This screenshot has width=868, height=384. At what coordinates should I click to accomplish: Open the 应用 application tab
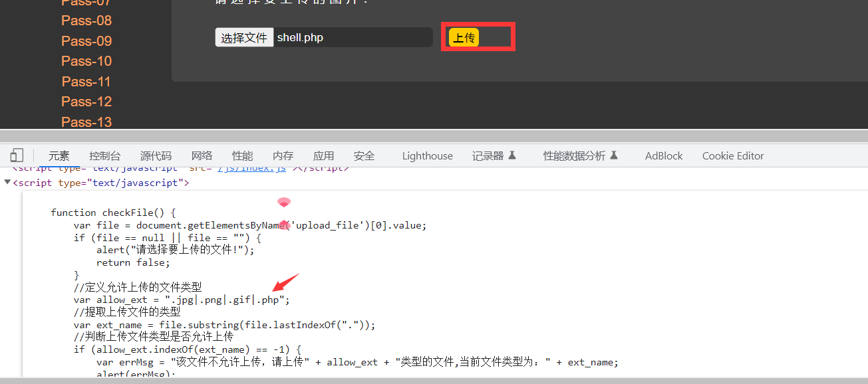point(323,155)
